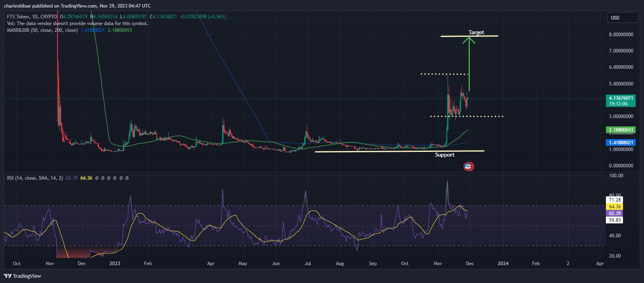644x283 pixels.
Task: Click the low price value L4.00605191
Action: 134,17
